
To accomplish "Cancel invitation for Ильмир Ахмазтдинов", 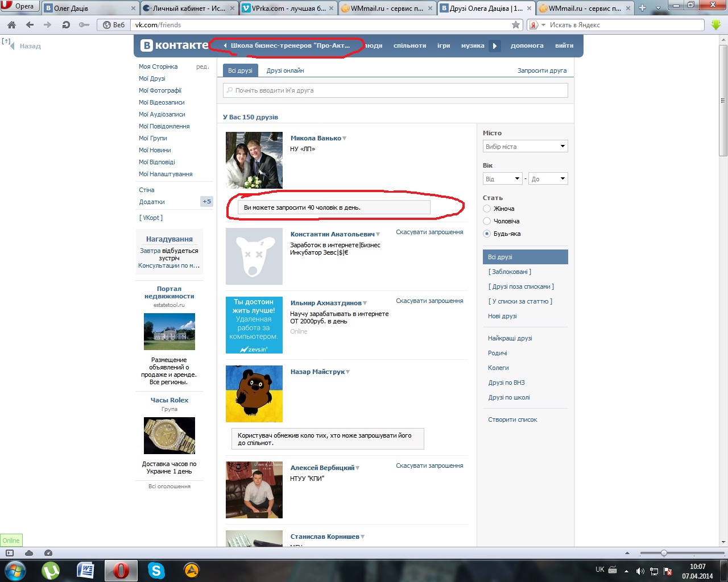I will click(429, 301).
